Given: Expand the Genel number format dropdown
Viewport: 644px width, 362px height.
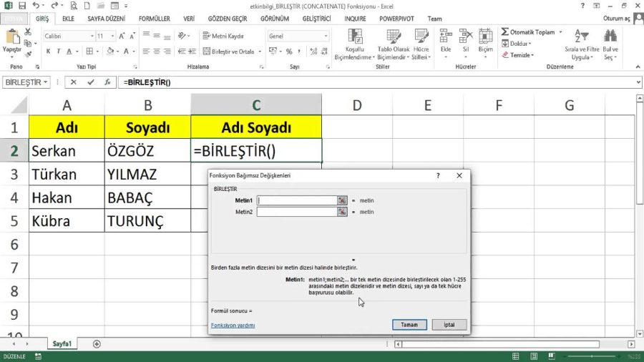Looking at the screenshot, I should 326,36.
